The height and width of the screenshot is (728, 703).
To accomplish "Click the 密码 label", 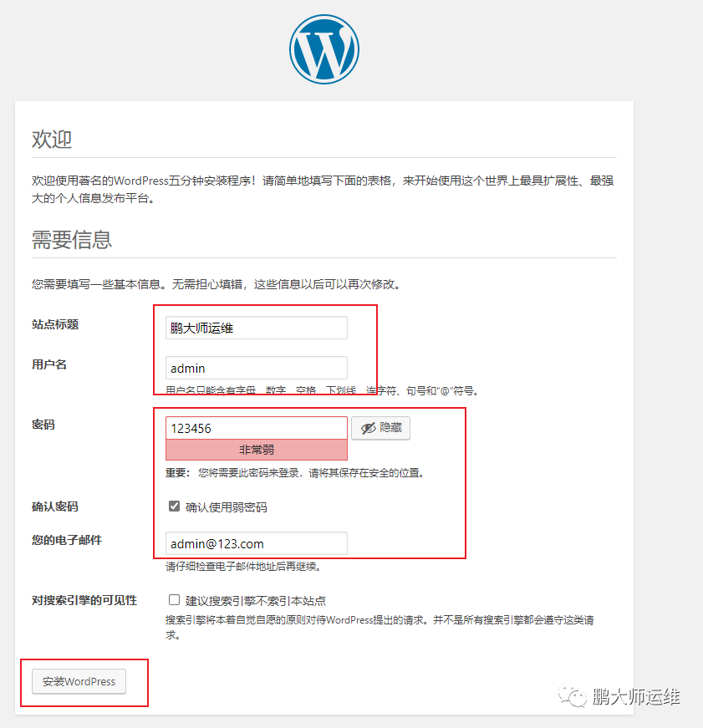I will click(43, 425).
